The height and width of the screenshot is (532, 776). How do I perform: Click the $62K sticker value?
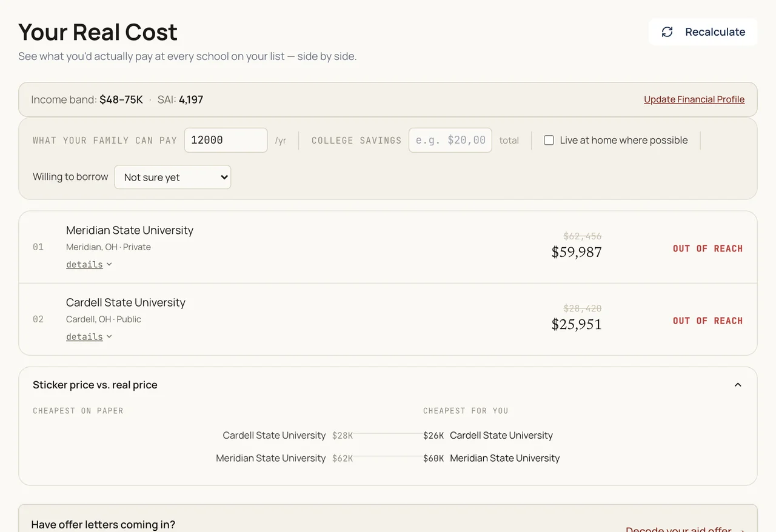click(x=343, y=458)
